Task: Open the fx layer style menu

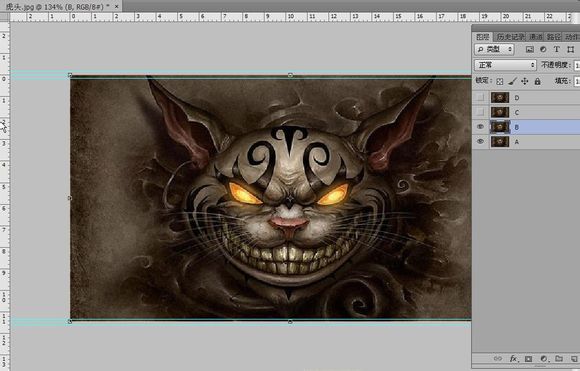Action: [513, 358]
